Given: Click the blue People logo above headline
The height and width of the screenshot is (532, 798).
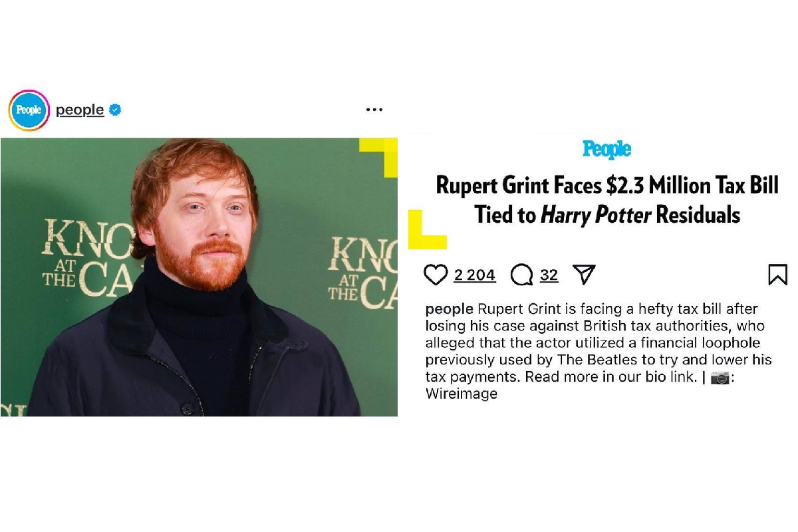Looking at the screenshot, I should 606,150.
